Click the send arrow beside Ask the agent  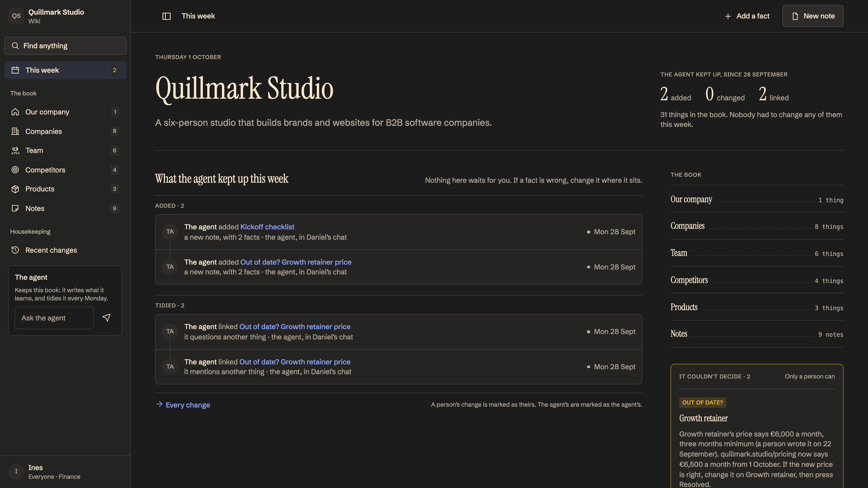[x=107, y=317]
